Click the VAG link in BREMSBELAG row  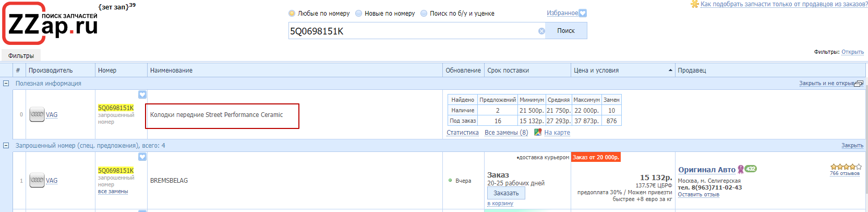tap(52, 181)
